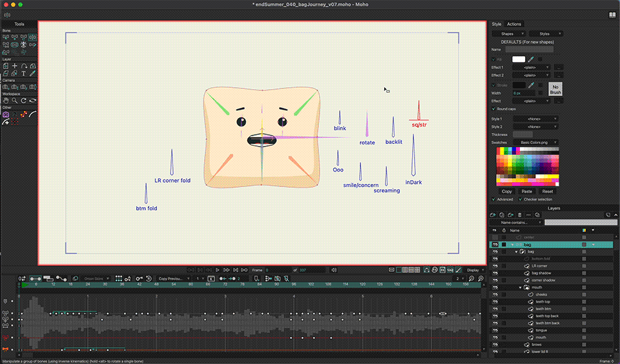Toggle the Checker selection checkbox
Image resolution: width=620 pixels, height=364 pixels.
point(521,199)
